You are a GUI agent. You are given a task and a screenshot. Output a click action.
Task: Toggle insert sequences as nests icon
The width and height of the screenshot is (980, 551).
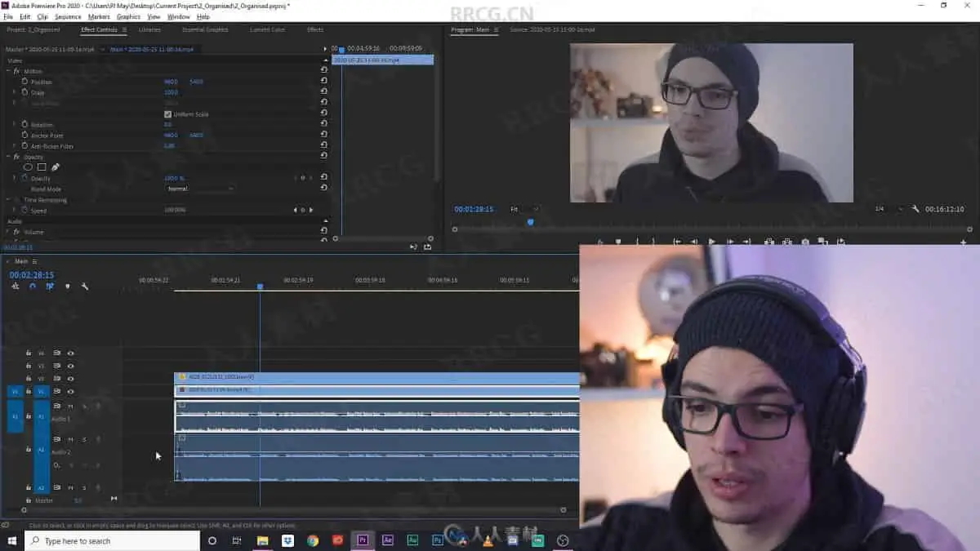point(15,287)
